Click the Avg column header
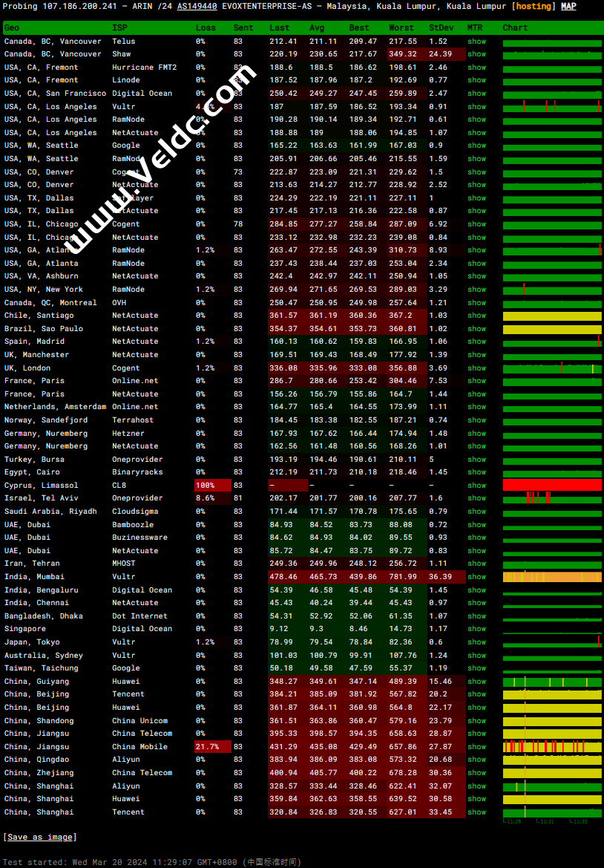 point(317,27)
